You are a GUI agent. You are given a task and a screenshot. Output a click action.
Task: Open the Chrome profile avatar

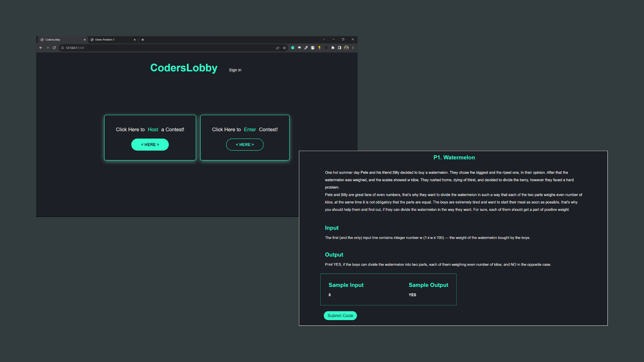coord(346,48)
